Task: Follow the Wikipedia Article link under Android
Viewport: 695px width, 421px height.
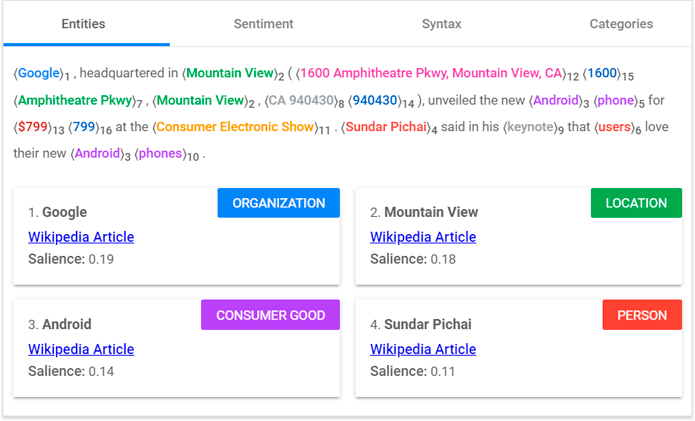Action: pyautogui.click(x=81, y=349)
